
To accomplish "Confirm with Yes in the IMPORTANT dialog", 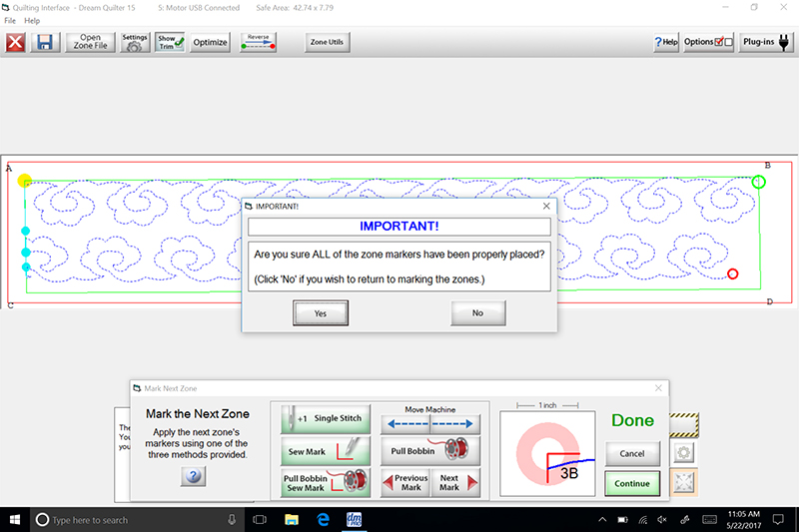I will [320, 313].
